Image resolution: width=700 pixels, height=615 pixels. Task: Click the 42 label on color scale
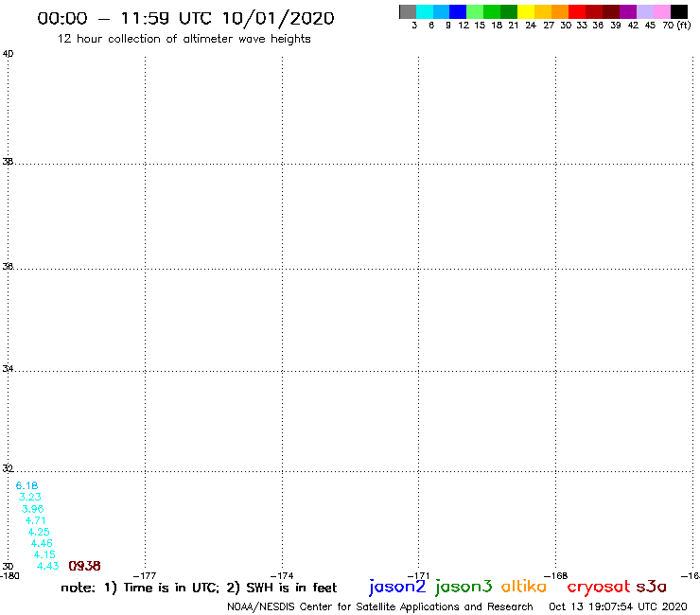point(633,26)
